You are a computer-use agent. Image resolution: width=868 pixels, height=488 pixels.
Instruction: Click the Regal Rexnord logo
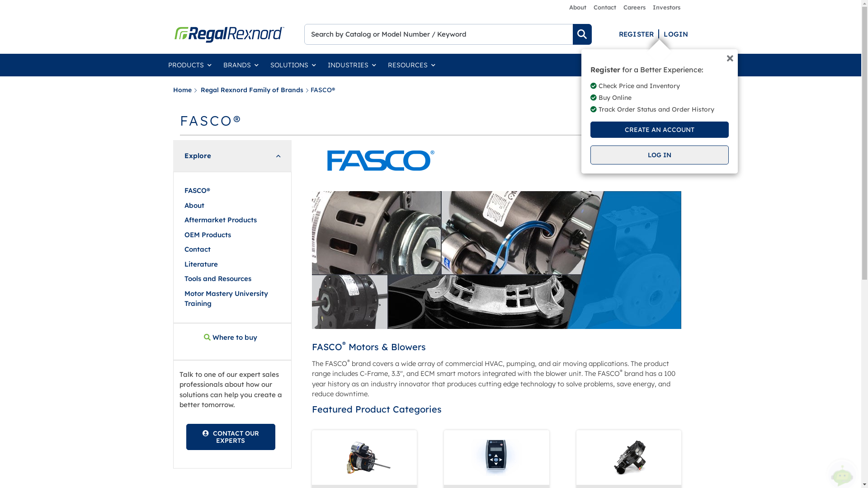pyautogui.click(x=229, y=34)
